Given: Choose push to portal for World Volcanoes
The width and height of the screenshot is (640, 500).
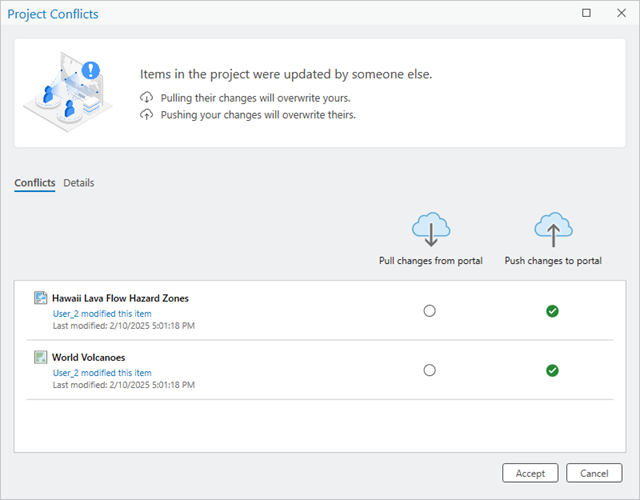Looking at the screenshot, I should click(x=552, y=370).
